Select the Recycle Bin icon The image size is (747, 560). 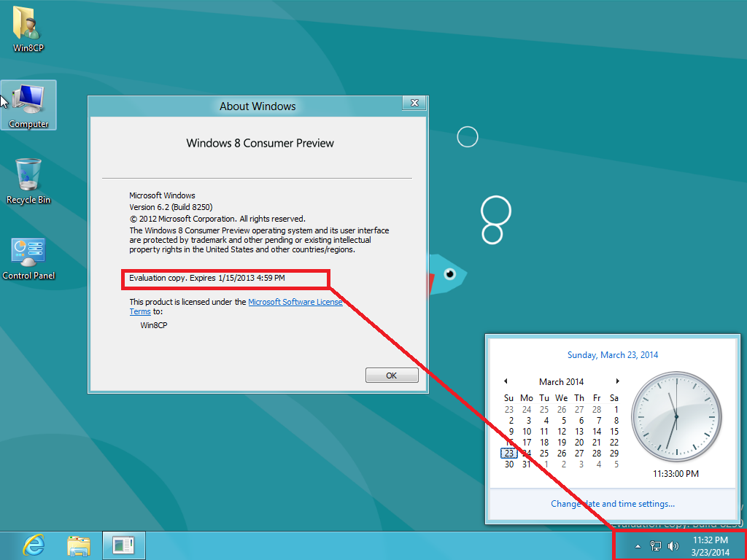[x=28, y=182]
